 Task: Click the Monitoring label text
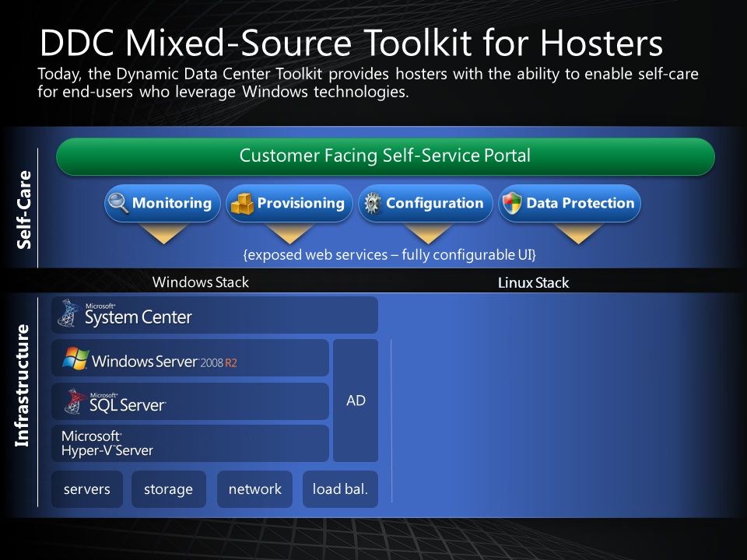click(172, 203)
